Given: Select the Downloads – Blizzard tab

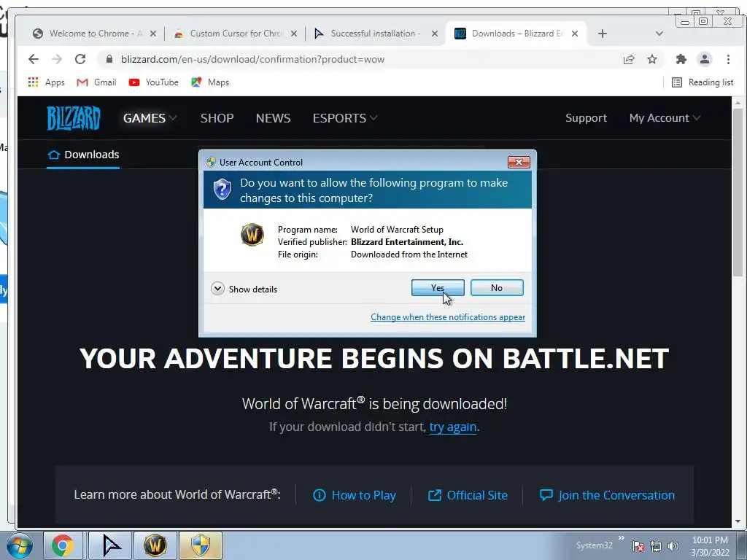Looking at the screenshot, I should tap(516, 34).
